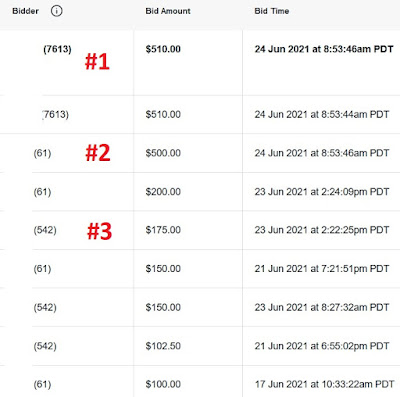
Task: Select the bold (7613) winning bidder score
Action: [57, 49]
